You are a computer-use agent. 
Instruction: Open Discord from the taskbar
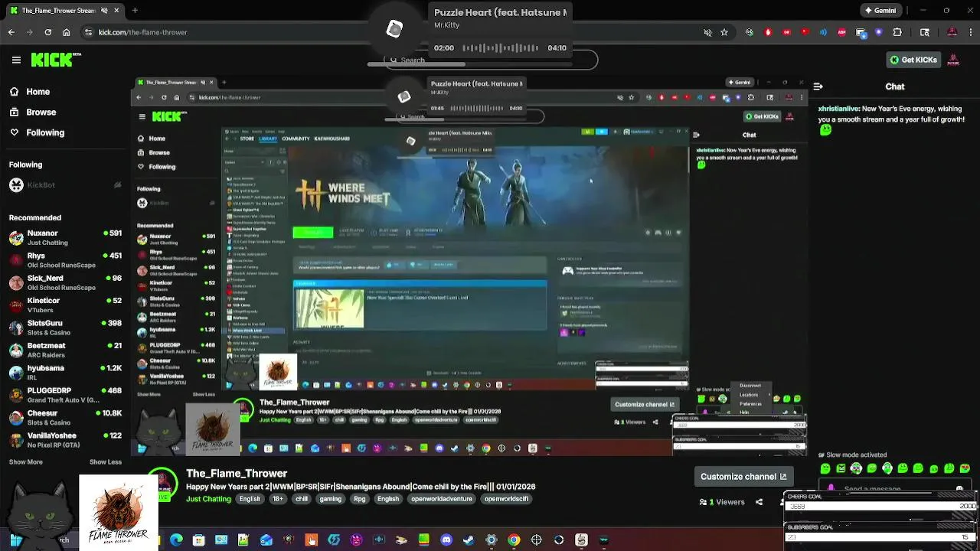click(x=446, y=540)
